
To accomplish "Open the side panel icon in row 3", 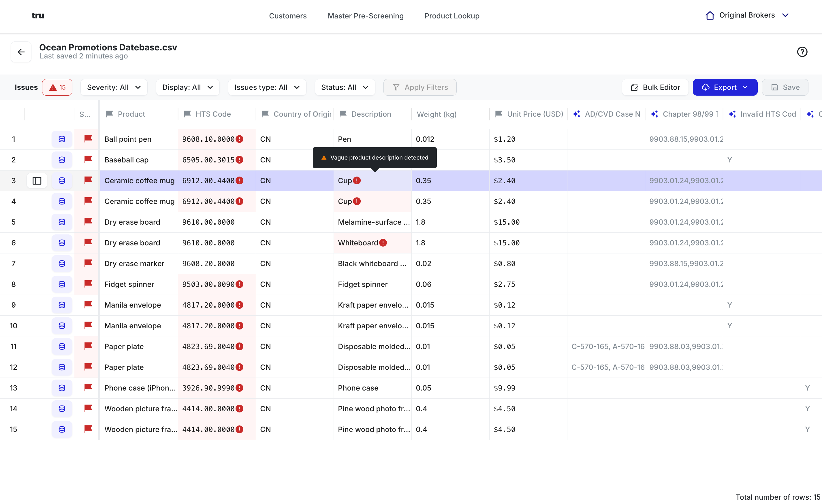I will click(x=37, y=181).
